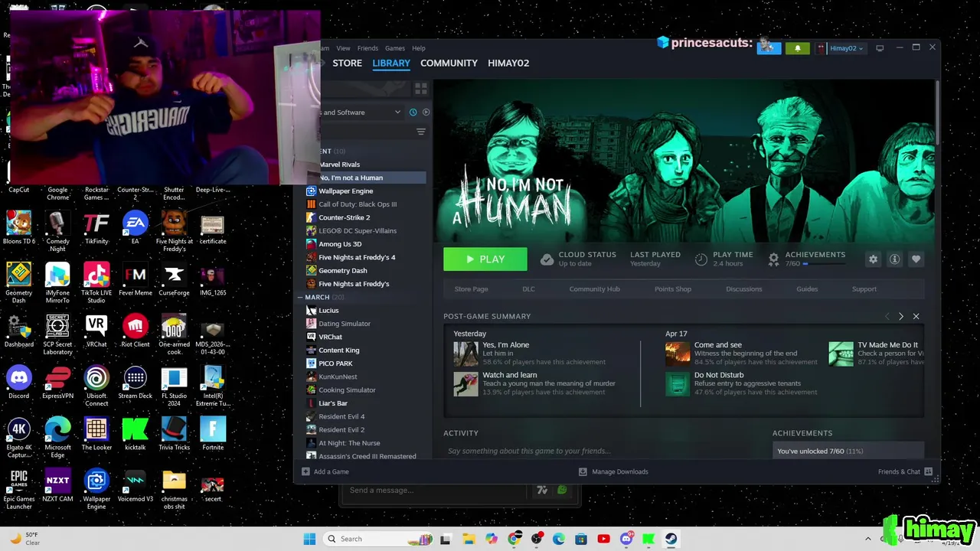Show hidden system tray icons chevron
This screenshot has height=551, width=980.
tap(867, 539)
